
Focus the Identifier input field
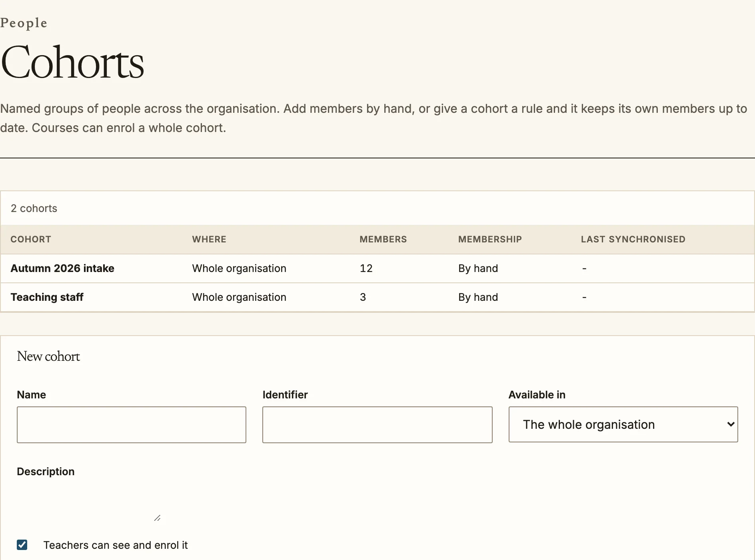click(377, 425)
